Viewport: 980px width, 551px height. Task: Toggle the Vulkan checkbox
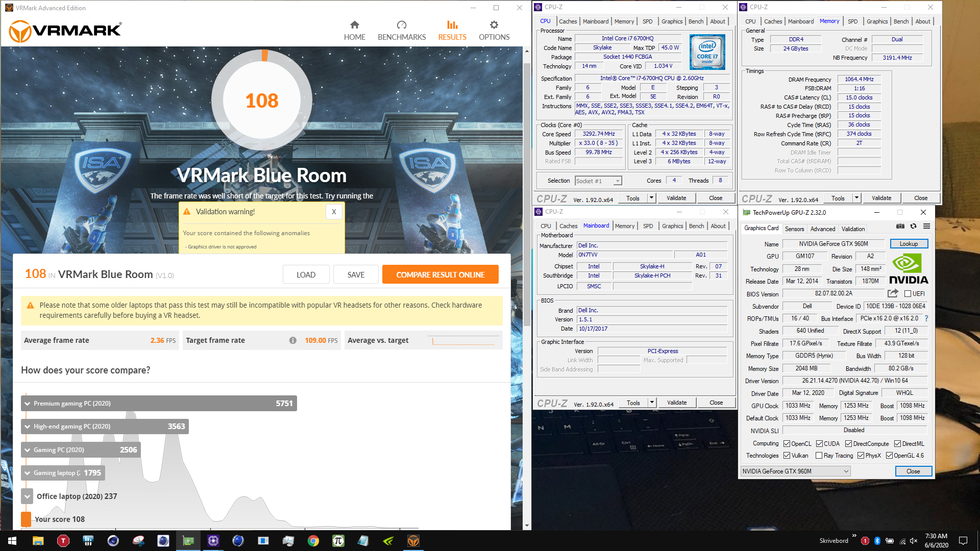pos(787,456)
